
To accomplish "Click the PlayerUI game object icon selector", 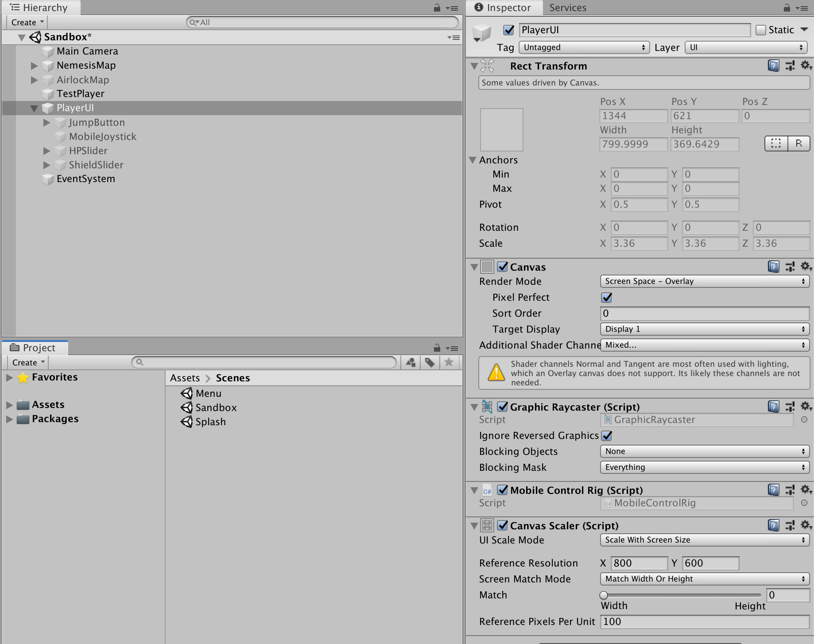I will (x=481, y=33).
